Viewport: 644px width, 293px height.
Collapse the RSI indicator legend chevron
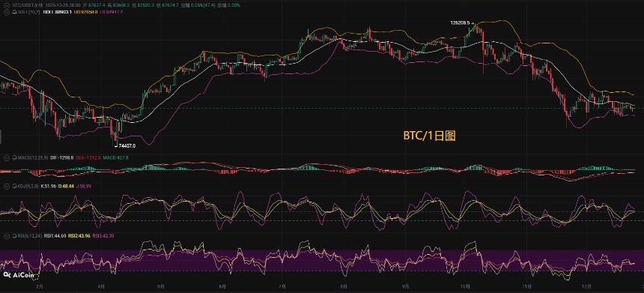pyautogui.click(x=7, y=236)
